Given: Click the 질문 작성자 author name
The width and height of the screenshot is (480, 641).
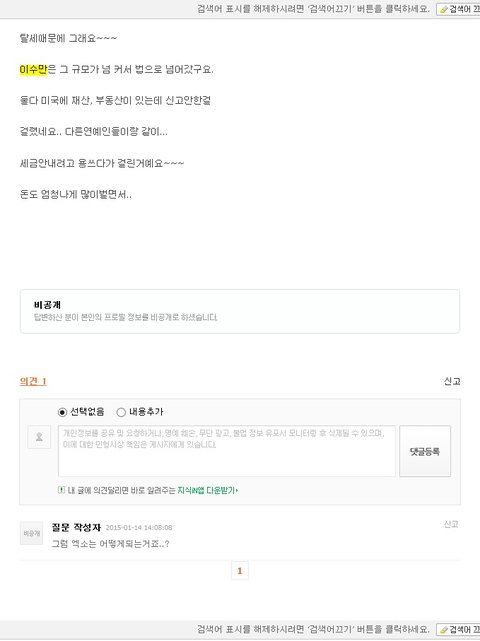Looking at the screenshot, I should (76, 527).
